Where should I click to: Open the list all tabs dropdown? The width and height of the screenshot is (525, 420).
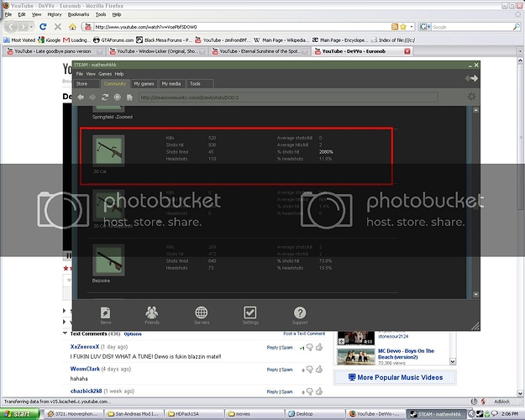click(x=520, y=51)
